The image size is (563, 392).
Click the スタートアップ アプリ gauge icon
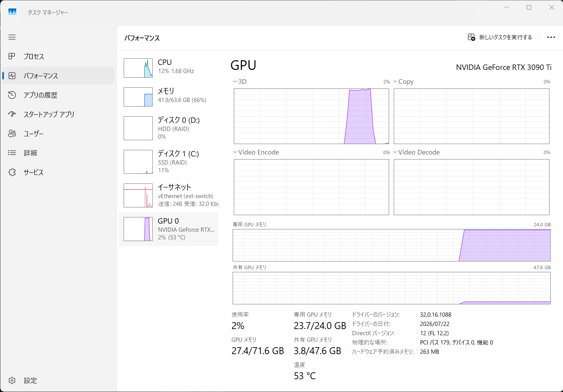(12, 114)
